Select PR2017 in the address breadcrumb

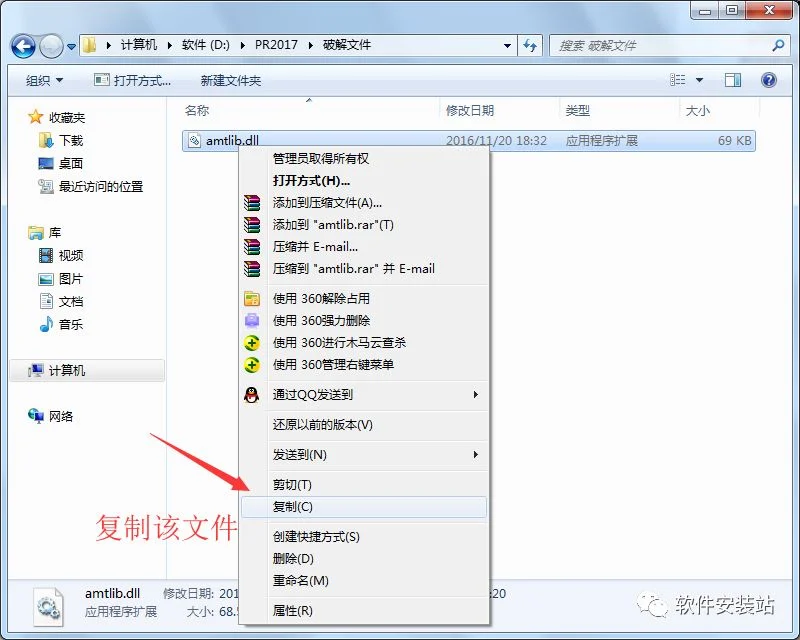click(x=276, y=45)
